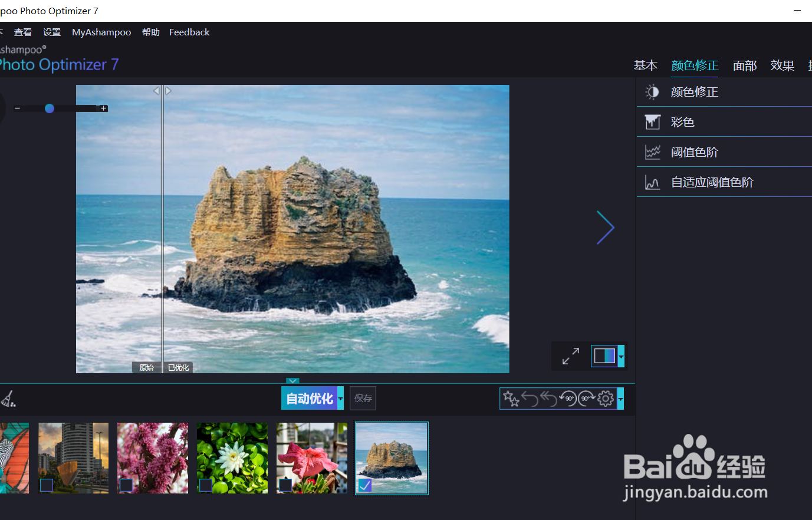Click the split before/after view mode button
This screenshot has width=812, height=520.
coord(604,356)
